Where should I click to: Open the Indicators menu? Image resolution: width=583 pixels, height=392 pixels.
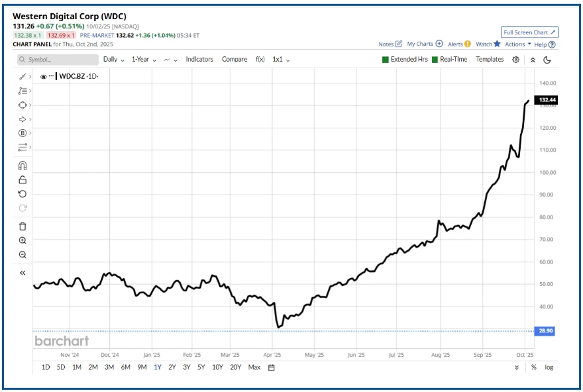tap(199, 59)
